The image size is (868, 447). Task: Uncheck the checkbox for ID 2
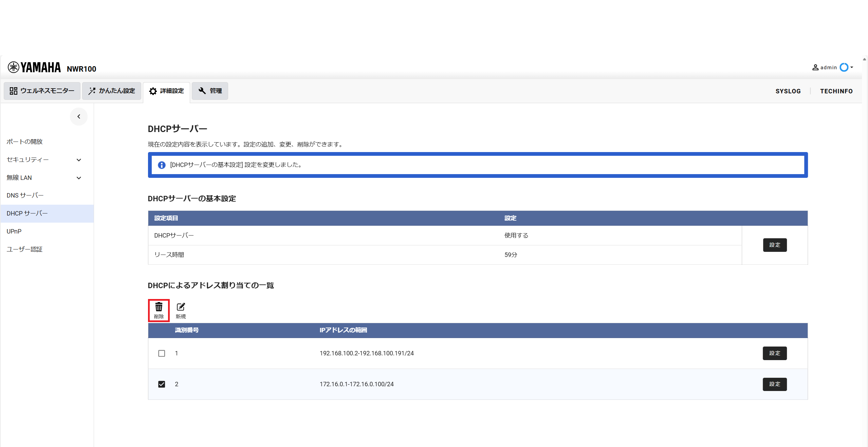[x=162, y=384]
